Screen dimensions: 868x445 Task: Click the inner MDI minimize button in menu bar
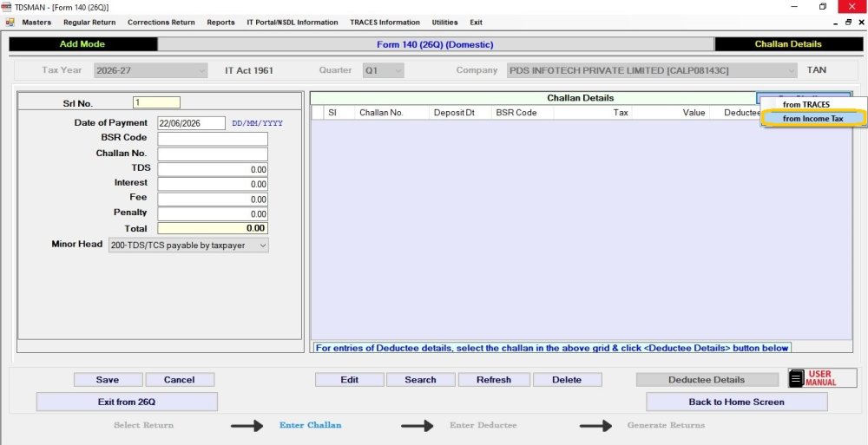835,23
